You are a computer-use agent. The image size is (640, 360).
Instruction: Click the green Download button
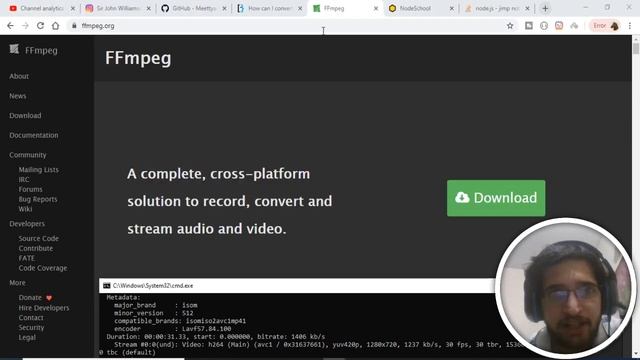(x=496, y=198)
